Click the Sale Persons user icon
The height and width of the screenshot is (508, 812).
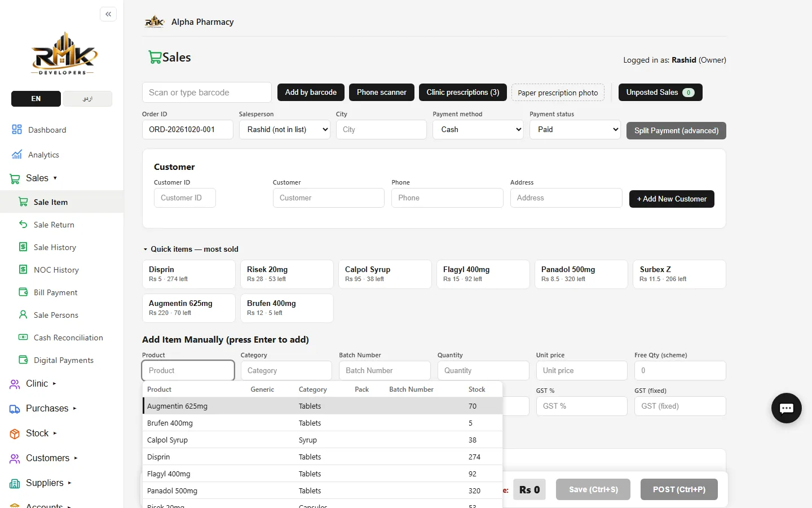pyautogui.click(x=23, y=314)
